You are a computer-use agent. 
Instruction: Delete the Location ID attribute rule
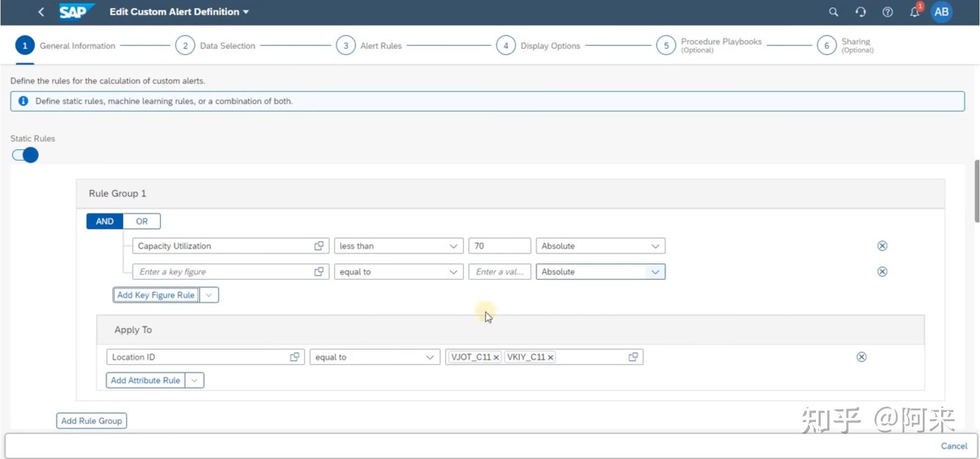coord(862,357)
